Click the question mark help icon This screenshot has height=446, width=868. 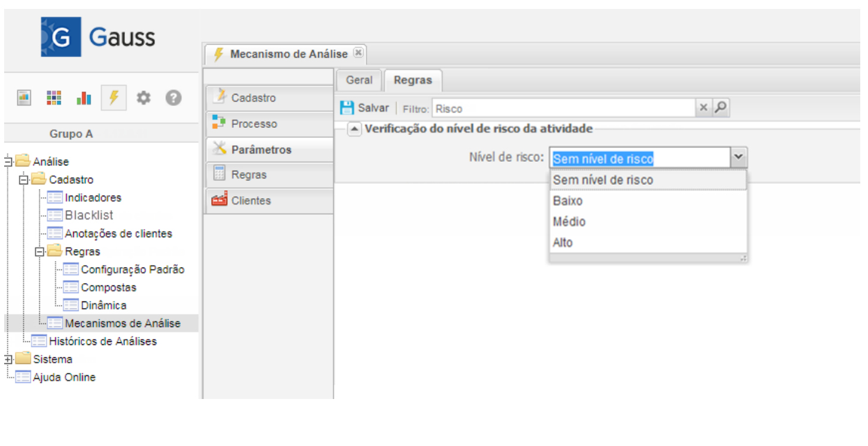pyautogui.click(x=173, y=98)
